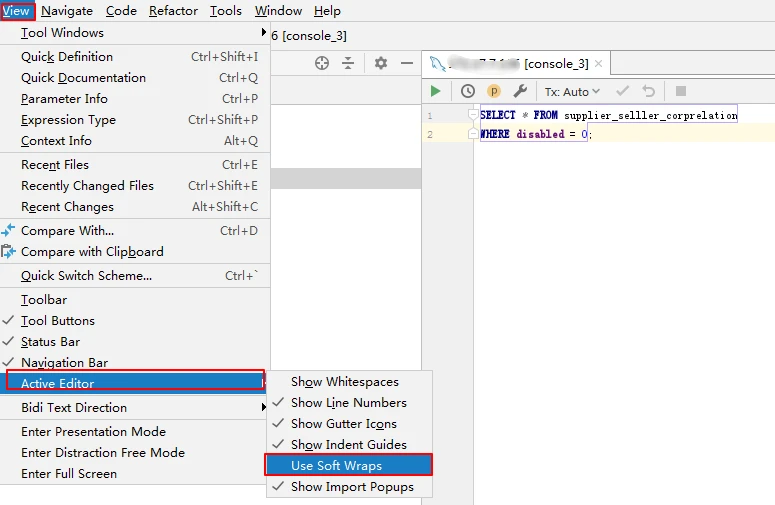Screen dimensions: 775x505
Task: Enable Show Whitespaces option
Action: click(349, 381)
